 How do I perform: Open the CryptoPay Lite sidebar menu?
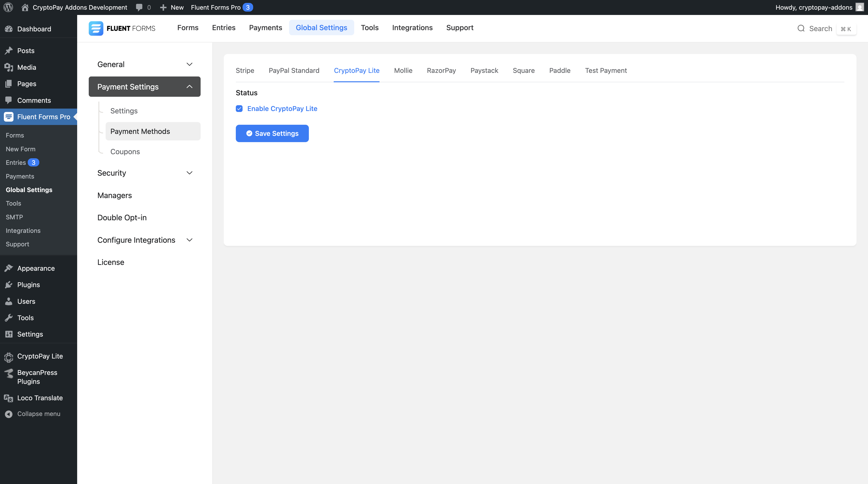[x=40, y=356]
